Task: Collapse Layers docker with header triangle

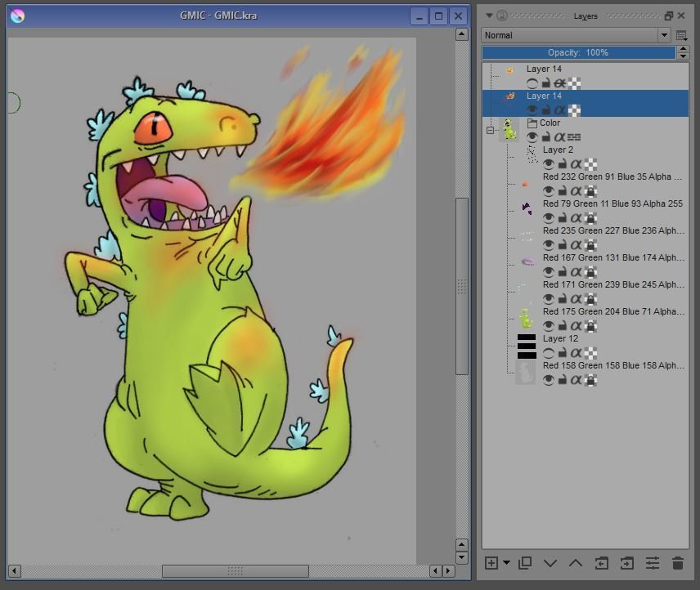Action: [x=489, y=16]
